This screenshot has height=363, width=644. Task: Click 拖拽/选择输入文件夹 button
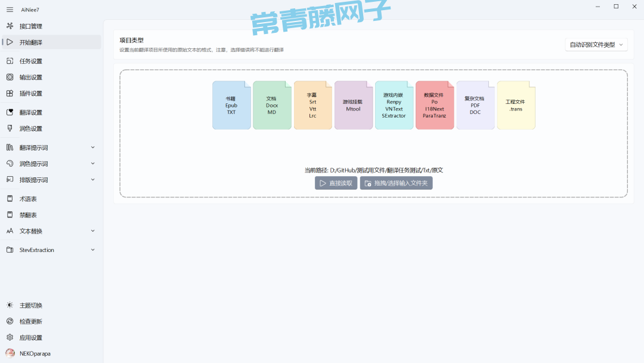(396, 183)
